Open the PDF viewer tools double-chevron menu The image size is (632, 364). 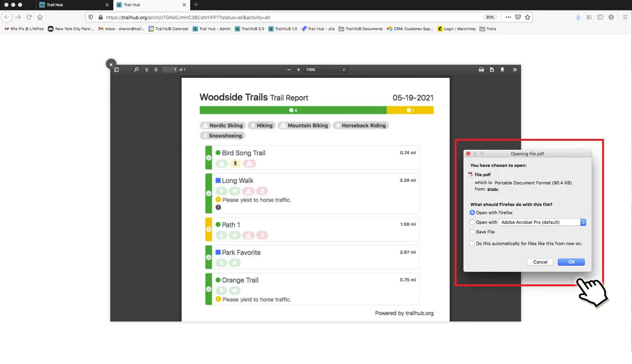point(515,70)
